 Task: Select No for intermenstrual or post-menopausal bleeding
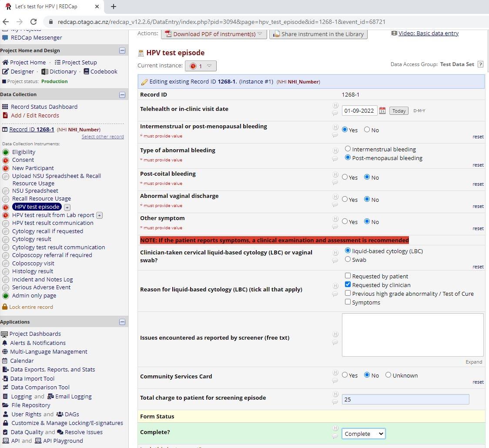coord(367,129)
